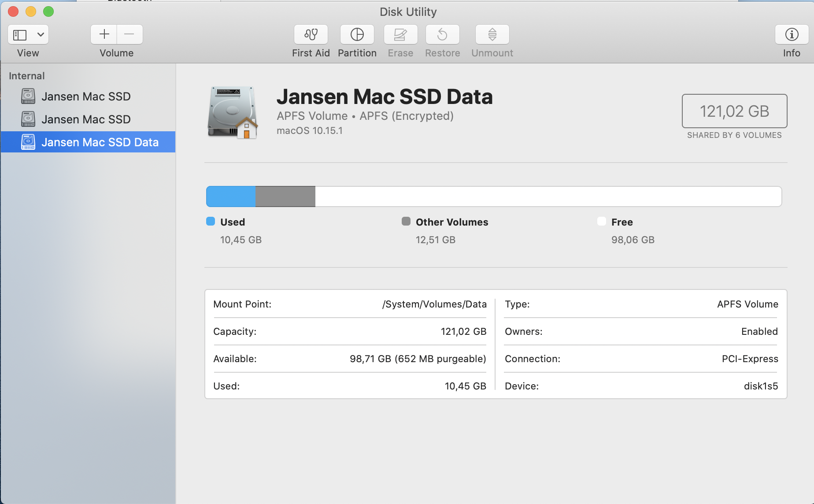
Task: Click the Used legend label
Action: click(233, 222)
